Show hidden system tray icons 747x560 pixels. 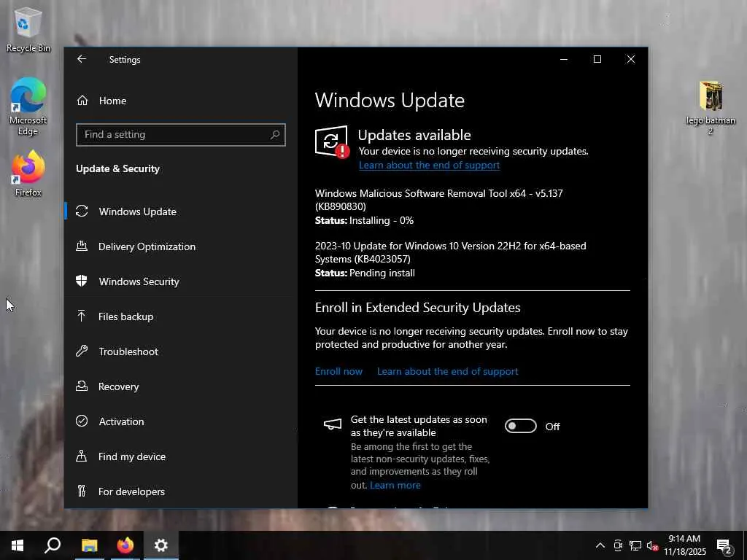(x=600, y=545)
